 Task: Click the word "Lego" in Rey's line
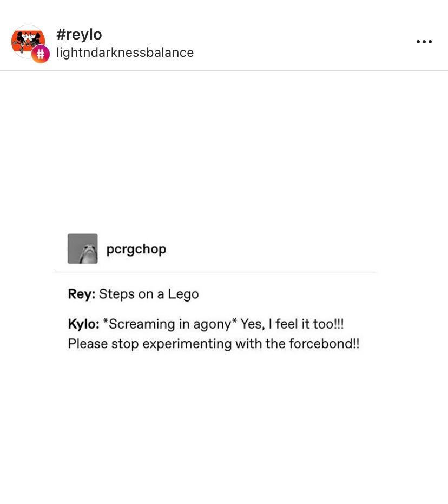tap(183, 294)
